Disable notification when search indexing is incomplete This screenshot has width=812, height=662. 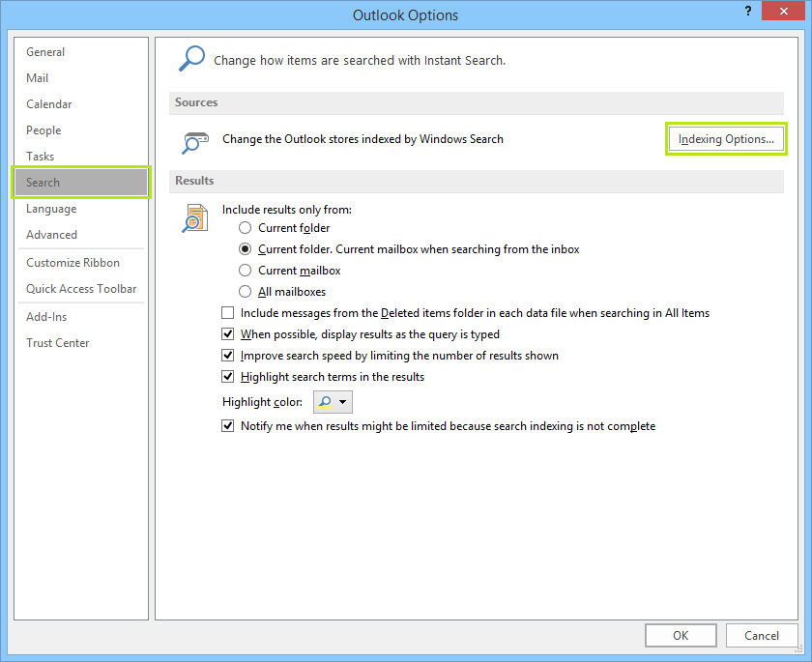click(227, 425)
